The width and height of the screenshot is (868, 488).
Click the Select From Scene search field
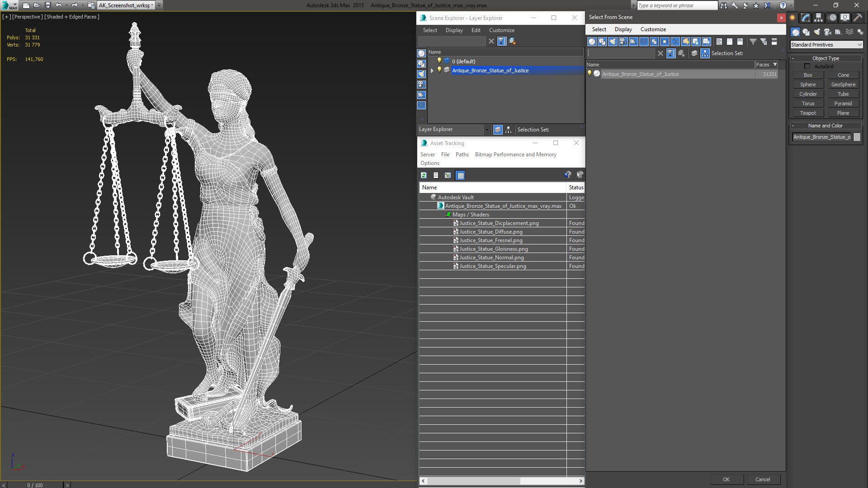pyautogui.click(x=621, y=53)
